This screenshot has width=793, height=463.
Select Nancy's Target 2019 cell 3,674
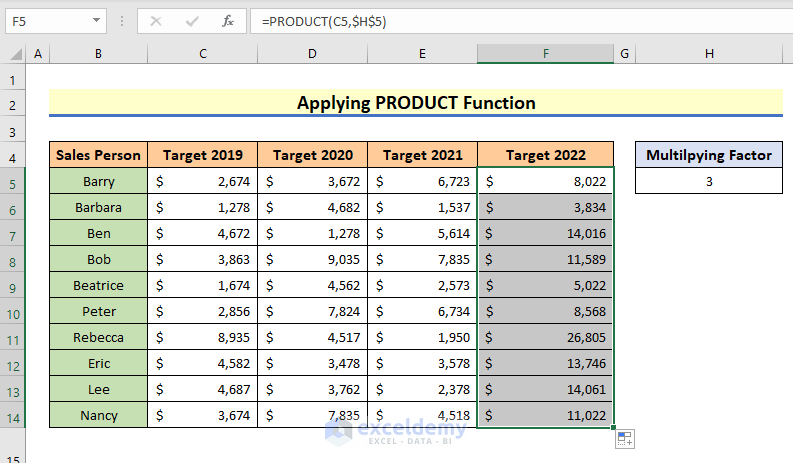pyautogui.click(x=202, y=415)
